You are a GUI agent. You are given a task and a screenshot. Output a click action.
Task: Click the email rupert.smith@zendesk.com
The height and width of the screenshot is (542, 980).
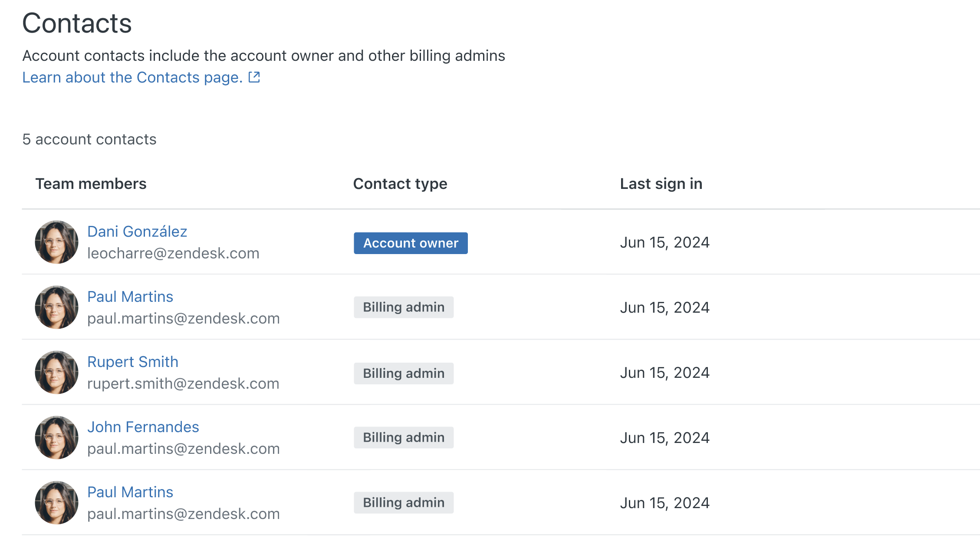[x=183, y=383]
